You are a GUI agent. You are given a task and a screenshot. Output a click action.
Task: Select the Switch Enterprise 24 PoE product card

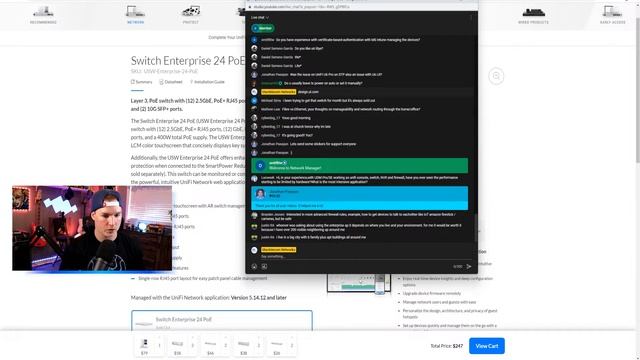point(222,321)
